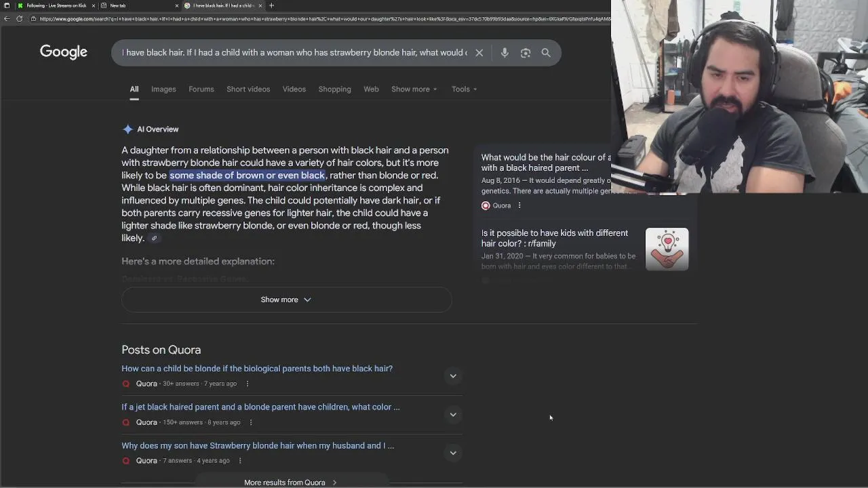Open the three-dot menu beside Quora source
Viewport: 868px width, 488px height.
(x=519, y=205)
